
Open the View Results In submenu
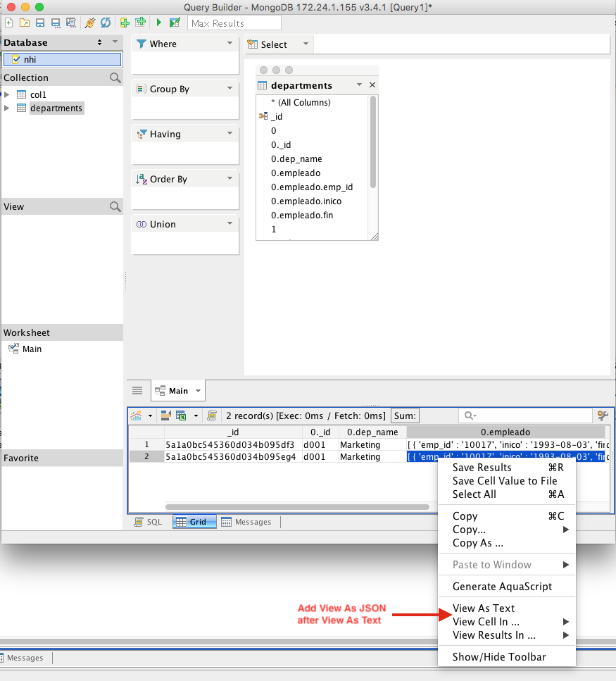[507, 635]
